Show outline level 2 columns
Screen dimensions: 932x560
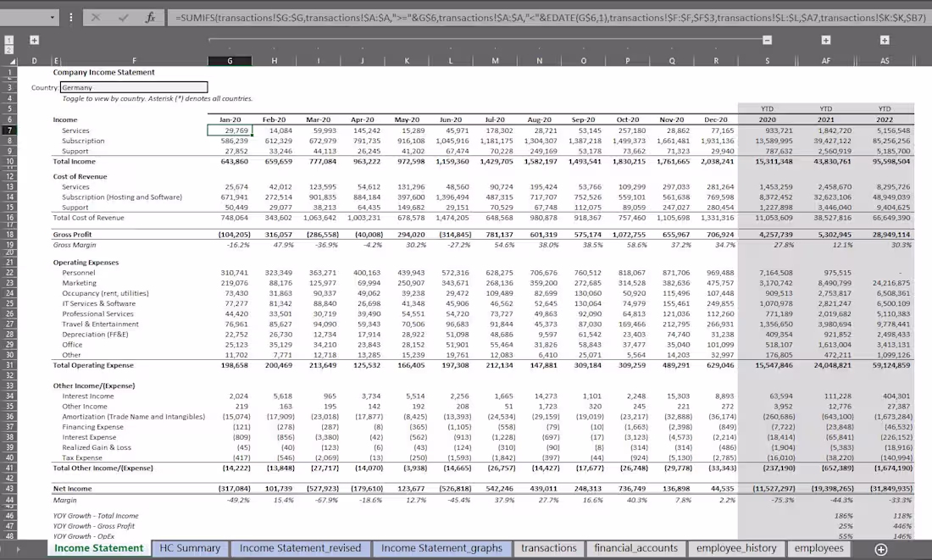[9, 49]
